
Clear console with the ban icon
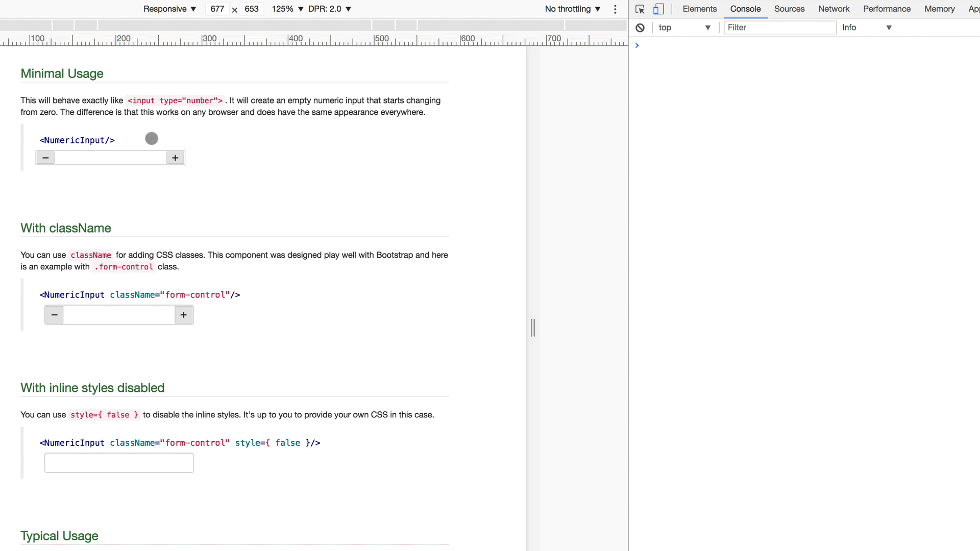tap(640, 28)
